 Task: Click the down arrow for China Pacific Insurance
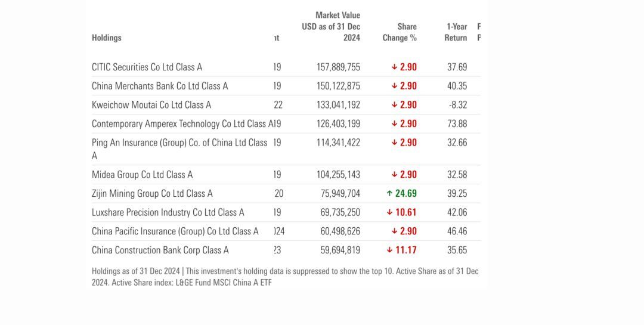coord(394,231)
